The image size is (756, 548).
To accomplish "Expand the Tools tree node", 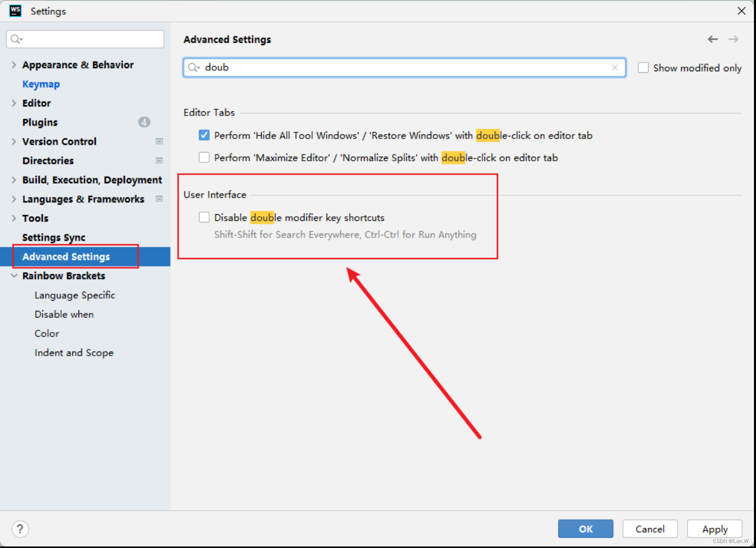I will 14,218.
